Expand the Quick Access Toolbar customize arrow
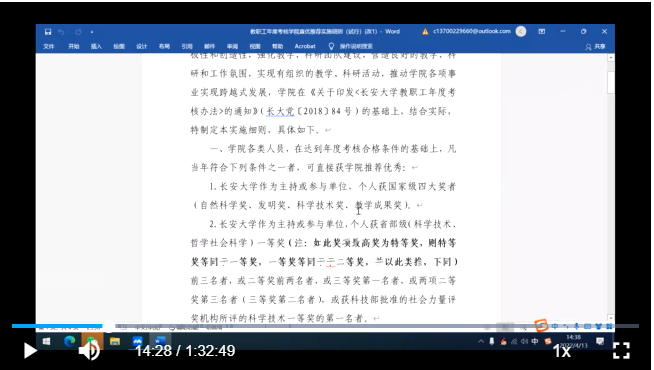This screenshot has width=654, height=370. pyautogui.click(x=92, y=32)
